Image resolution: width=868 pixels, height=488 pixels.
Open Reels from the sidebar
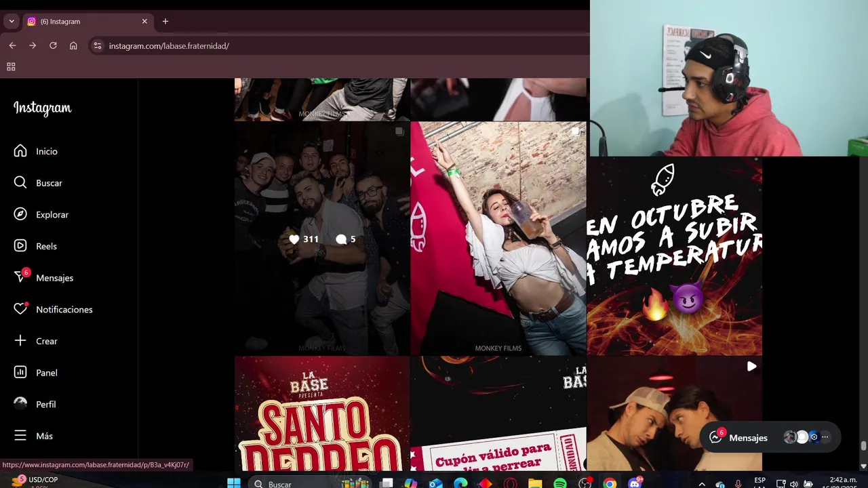[35, 246]
